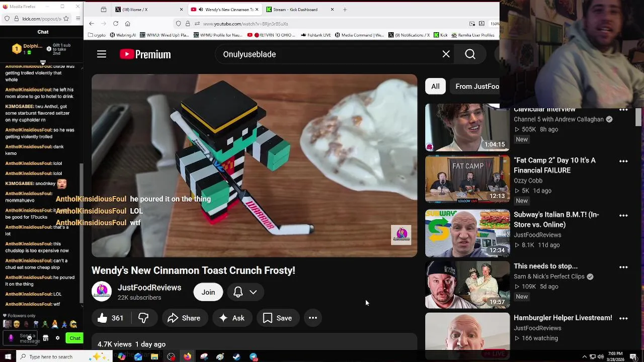Collapse the Kick chat leaderboard bar
This screenshot has width=644, height=362.
43,63
